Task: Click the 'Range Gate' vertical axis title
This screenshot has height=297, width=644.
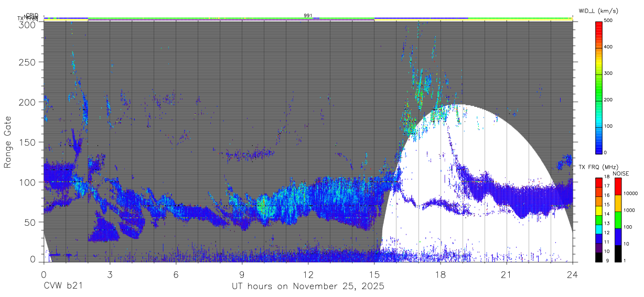Action: click(x=7, y=141)
